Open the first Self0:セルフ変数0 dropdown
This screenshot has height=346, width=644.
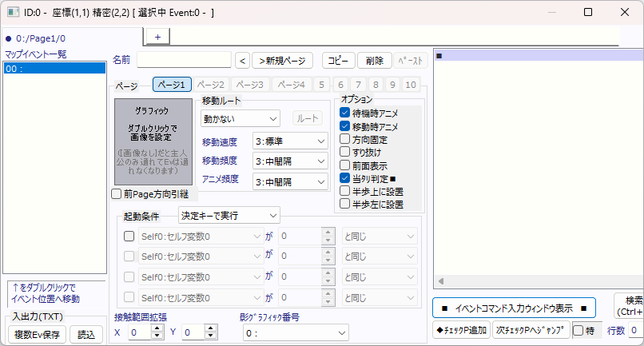tap(201, 237)
